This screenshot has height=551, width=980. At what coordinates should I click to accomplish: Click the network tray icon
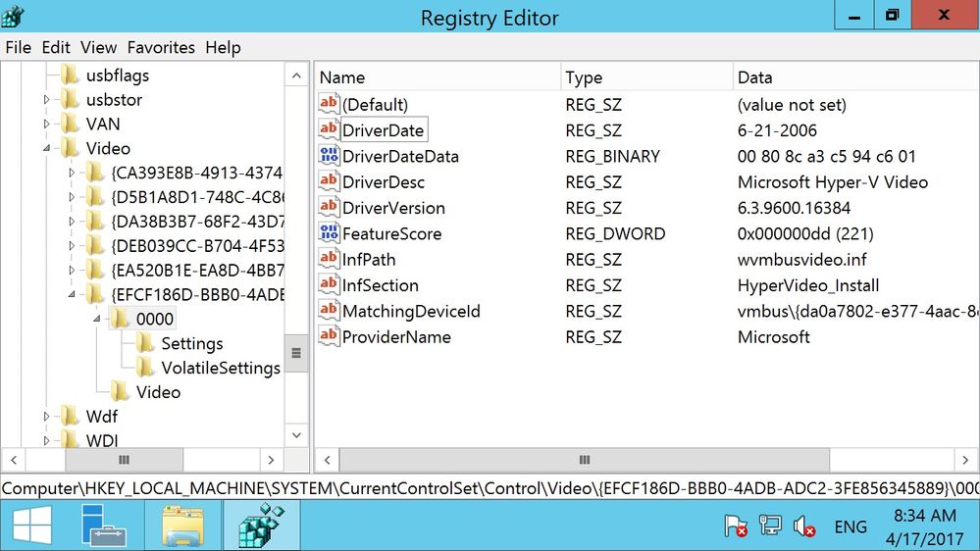tap(770, 526)
